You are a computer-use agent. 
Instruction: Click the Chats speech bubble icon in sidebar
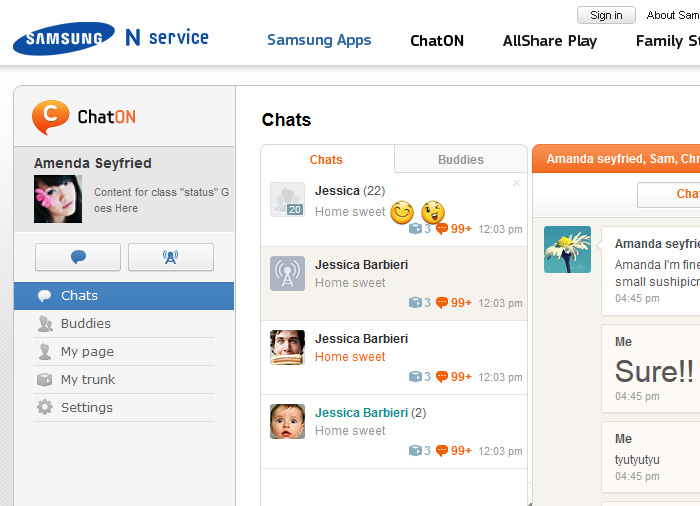pyautogui.click(x=45, y=296)
